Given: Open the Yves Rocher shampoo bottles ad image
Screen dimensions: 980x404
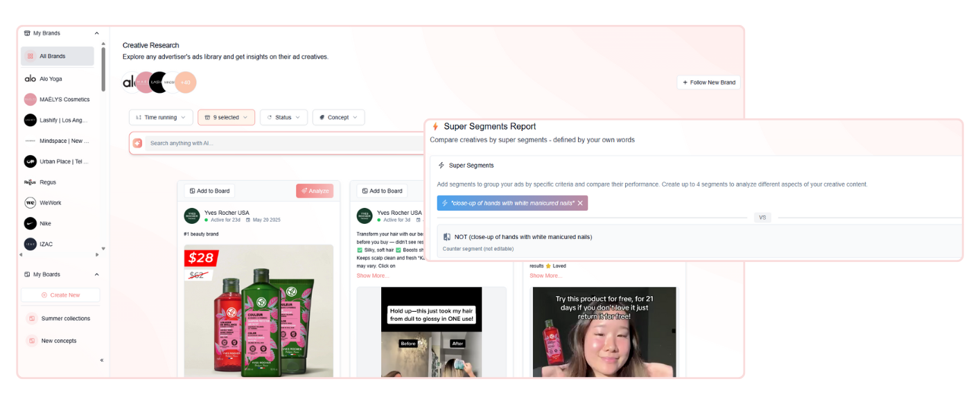Looking at the screenshot, I should point(259,310).
